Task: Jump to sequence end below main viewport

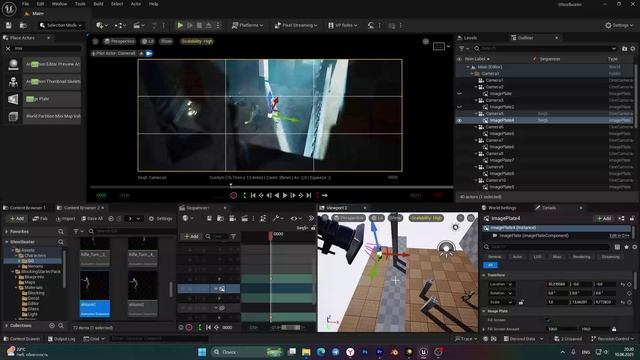Action: tap(309, 196)
